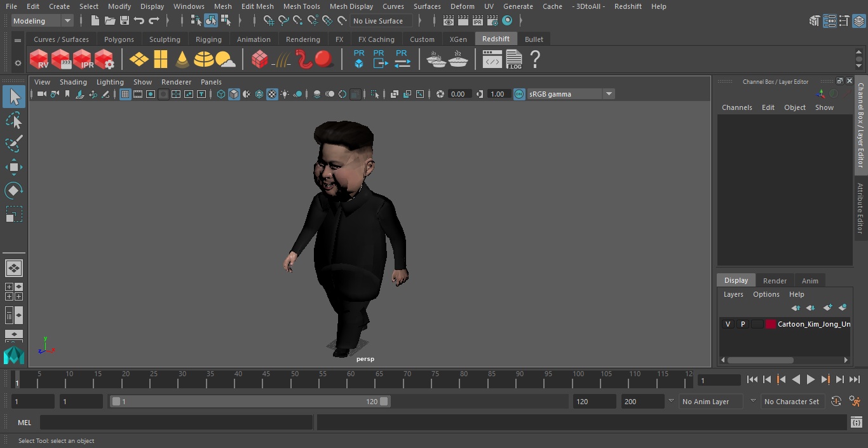This screenshot has width=868, height=448.
Task: Click the No Live Surface field
Action: click(x=381, y=21)
